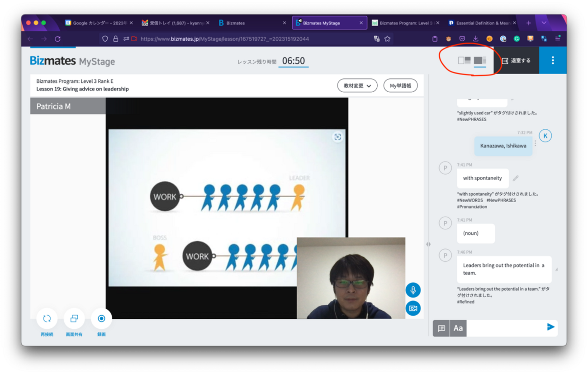This screenshot has width=588, height=374.
Task: Click the browser forward arrow
Action: coord(44,39)
